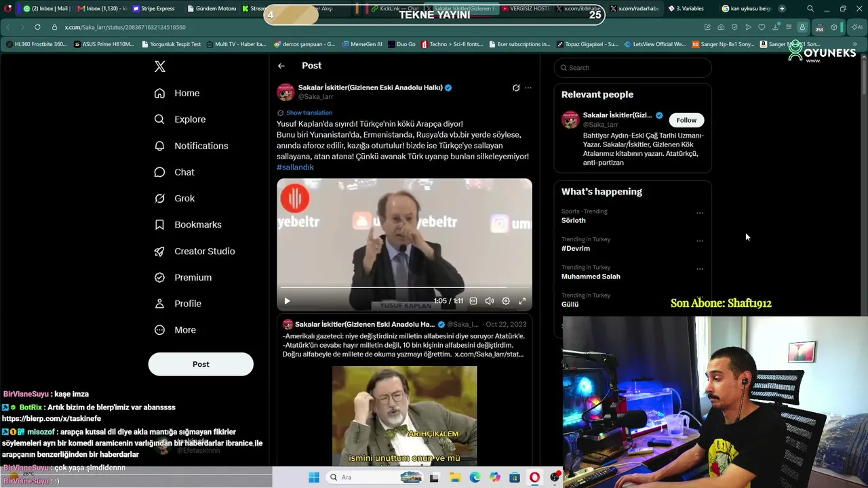Expand the More menu in sidebar

click(176, 330)
